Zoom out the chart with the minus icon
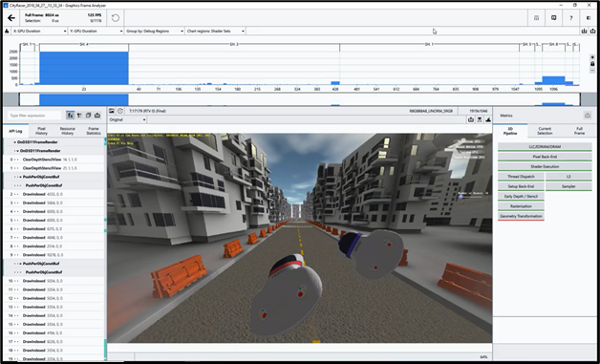The height and width of the screenshot is (364, 600). coord(592,71)
